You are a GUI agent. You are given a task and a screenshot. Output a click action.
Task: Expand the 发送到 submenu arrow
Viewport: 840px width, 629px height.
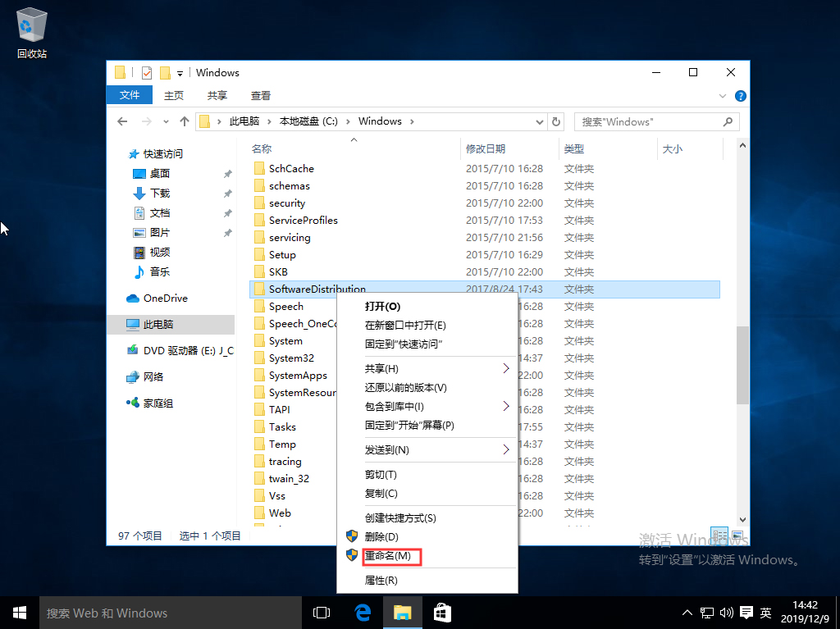coord(507,449)
